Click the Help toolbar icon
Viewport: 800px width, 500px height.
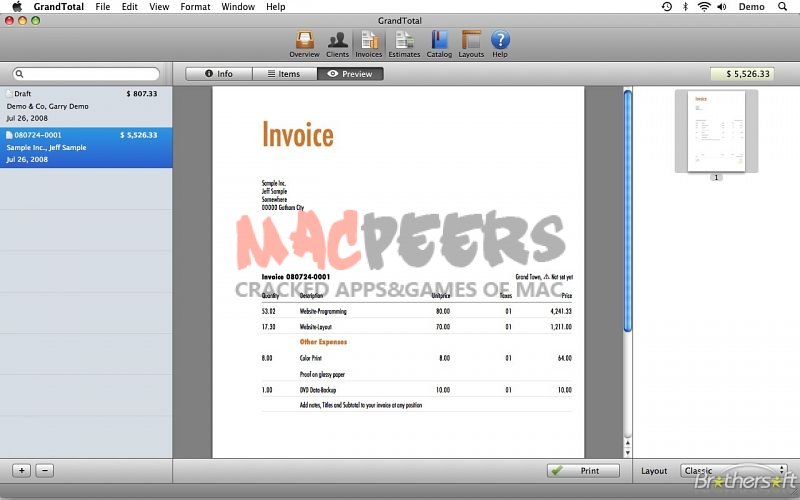click(500, 42)
